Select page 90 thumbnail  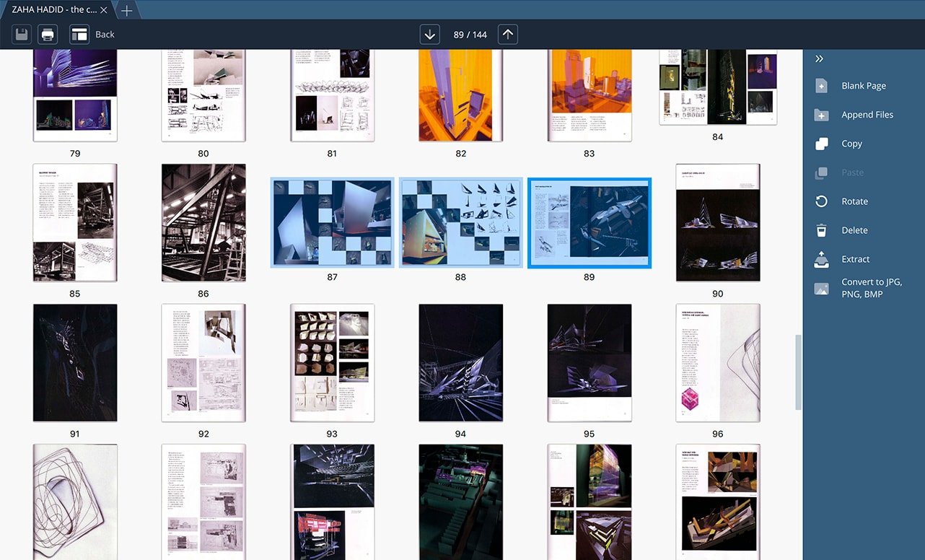(x=717, y=222)
